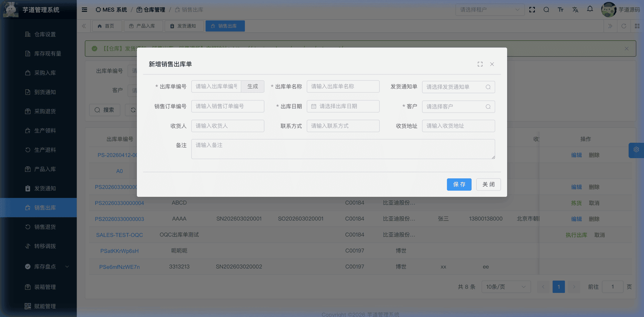This screenshot has width=644, height=317.
Task: Focus the 销售订单编号 input
Action: 228,106
